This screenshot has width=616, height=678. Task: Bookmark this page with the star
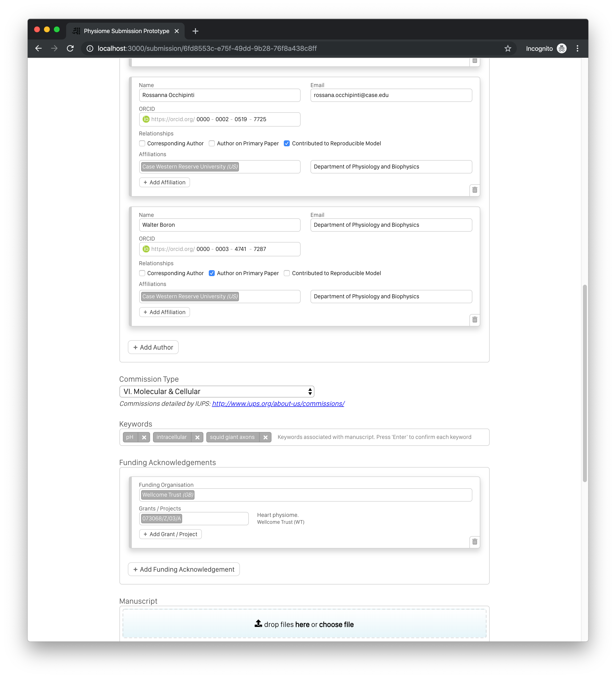coord(508,48)
